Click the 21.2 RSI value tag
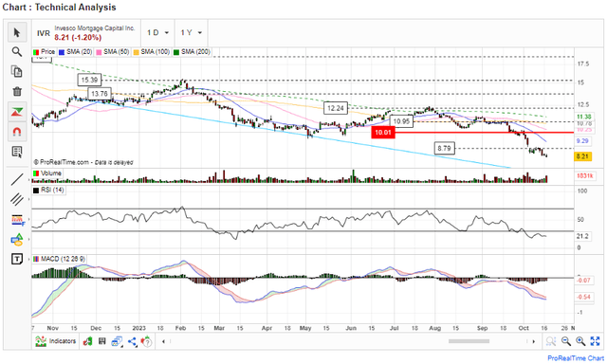This screenshot has width=607, height=364. [582, 236]
